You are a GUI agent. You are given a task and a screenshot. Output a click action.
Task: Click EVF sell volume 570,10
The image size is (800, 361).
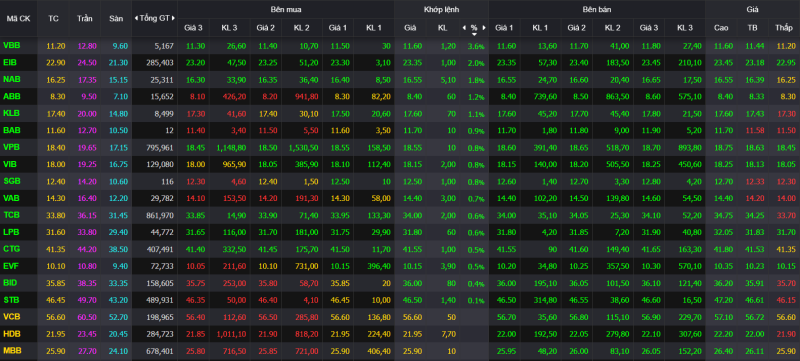689,266
